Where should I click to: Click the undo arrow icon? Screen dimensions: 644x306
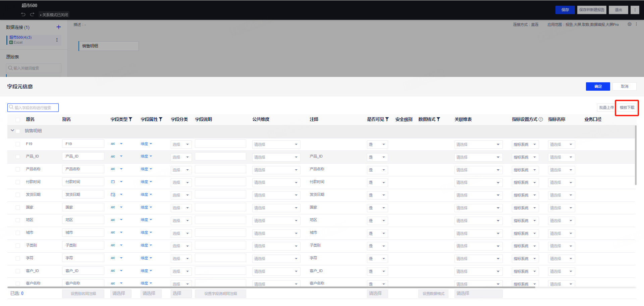tap(23, 14)
